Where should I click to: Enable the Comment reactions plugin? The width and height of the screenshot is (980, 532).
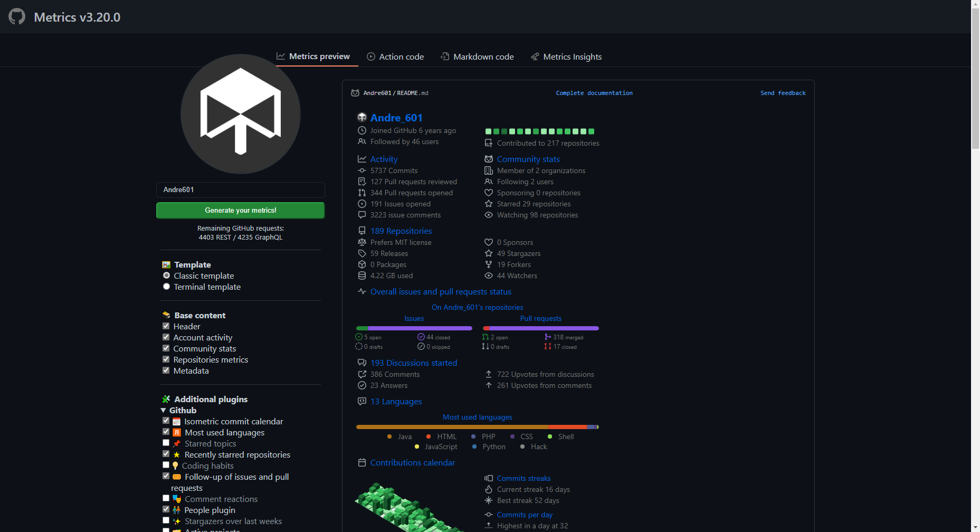tap(166, 498)
